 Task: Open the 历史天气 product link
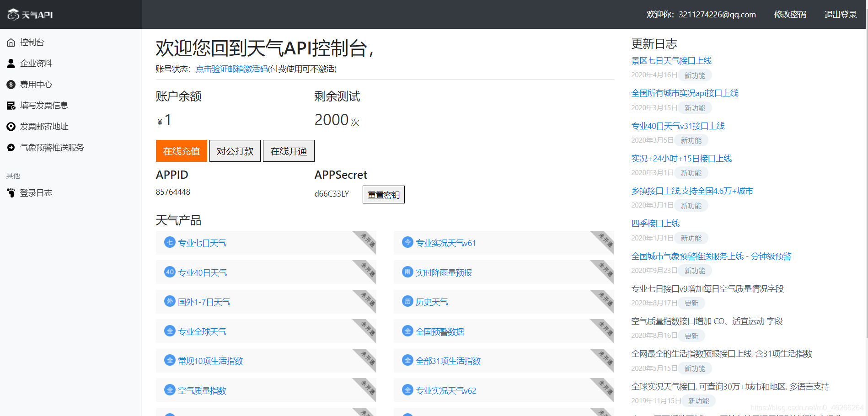pyautogui.click(x=432, y=302)
